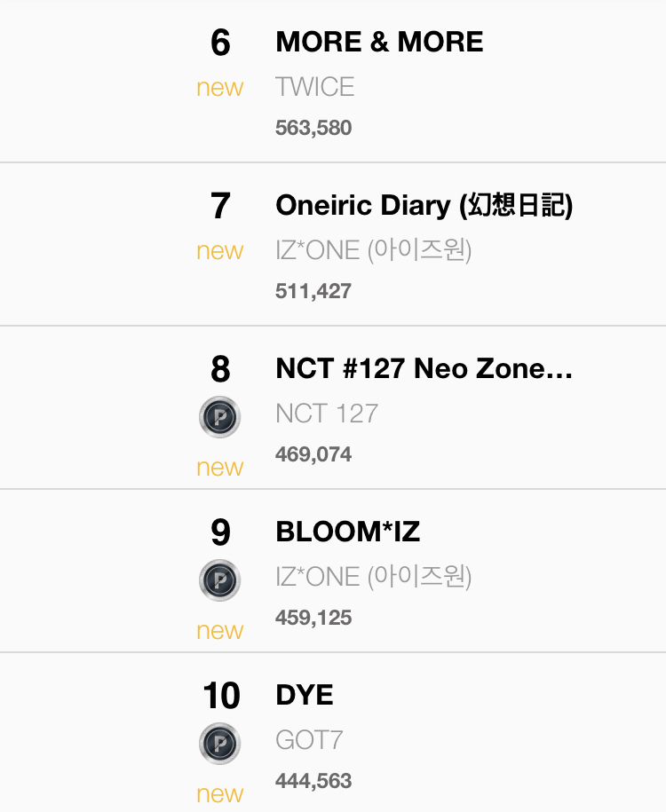Click the platinum badge for NCT 127
Screen dimensions: 666x812
coord(219,417)
